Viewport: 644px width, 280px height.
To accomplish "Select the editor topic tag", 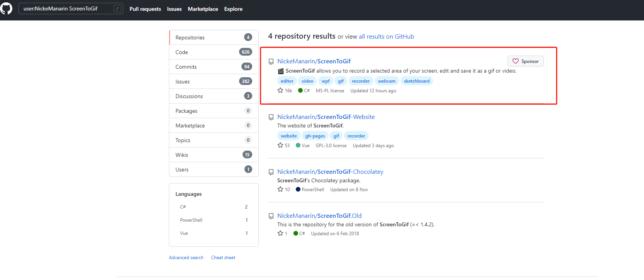I will pyautogui.click(x=287, y=81).
